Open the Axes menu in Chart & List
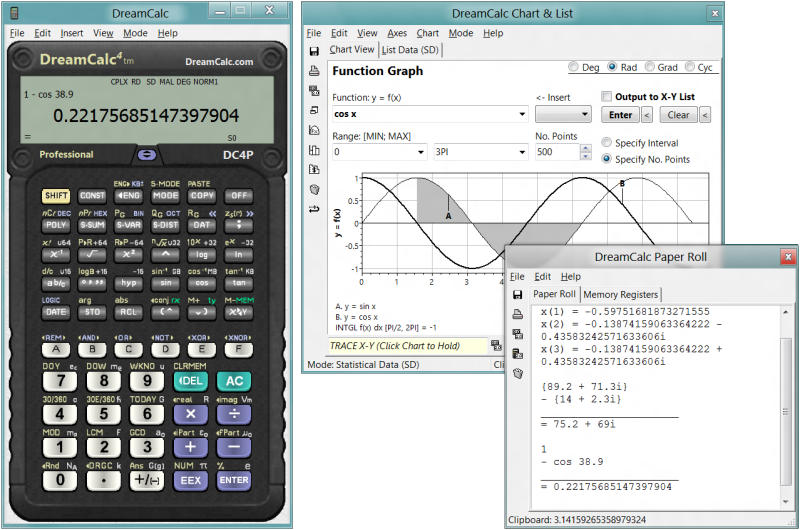The image size is (800, 530). pyautogui.click(x=397, y=33)
